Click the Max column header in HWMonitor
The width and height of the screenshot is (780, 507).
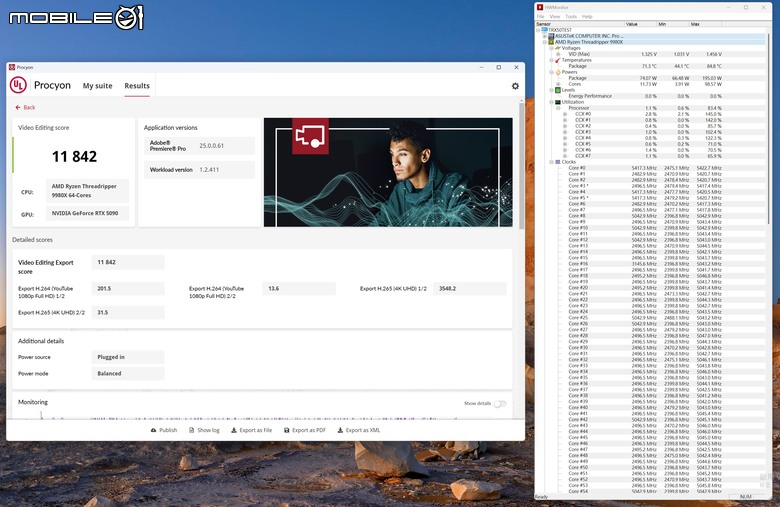point(705,24)
